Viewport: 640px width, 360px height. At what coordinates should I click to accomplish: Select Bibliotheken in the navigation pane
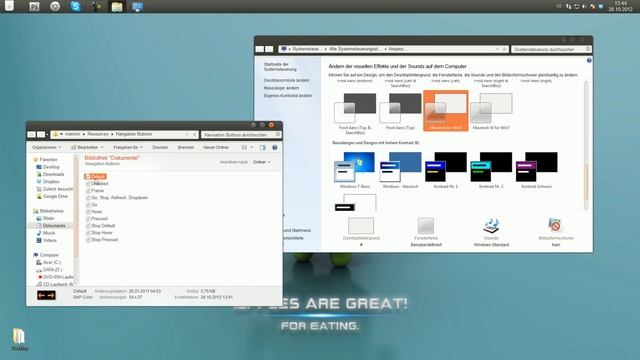pos(51,211)
